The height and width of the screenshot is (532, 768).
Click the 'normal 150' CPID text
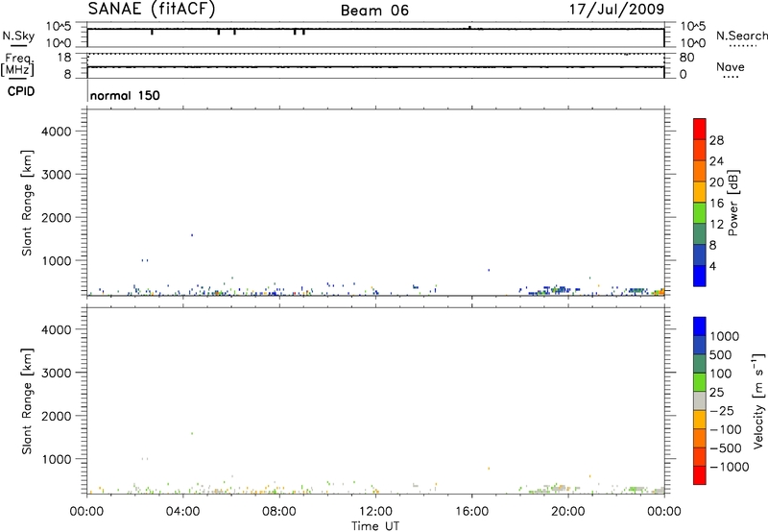[x=125, y=95]
